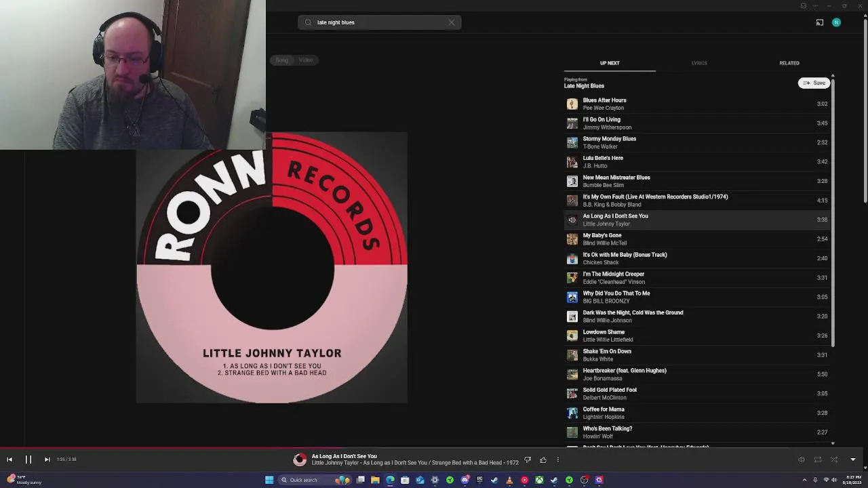Viewport: 868px width, 488px height.
Task: Open the cast to device icon
Action: pos(820,22)
